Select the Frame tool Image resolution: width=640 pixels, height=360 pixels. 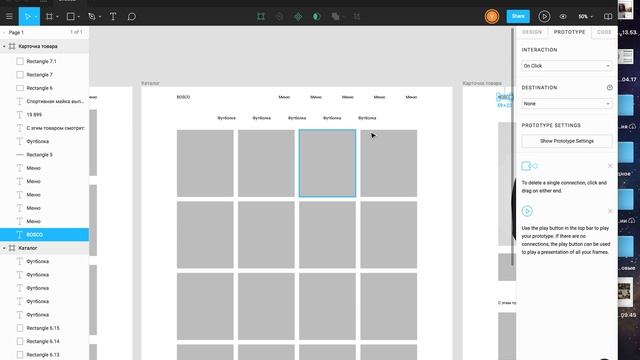click(x=49, y=17)
